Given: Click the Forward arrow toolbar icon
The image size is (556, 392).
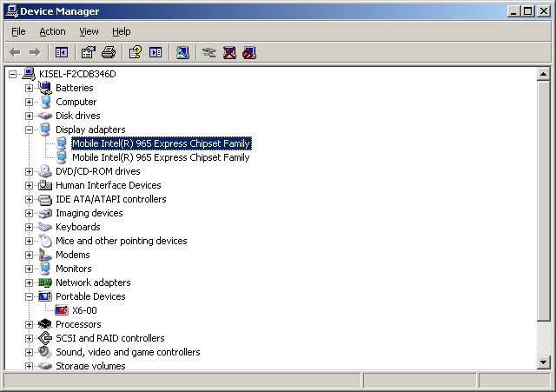Looking at the screenshot, I should [x=35, y=53].
